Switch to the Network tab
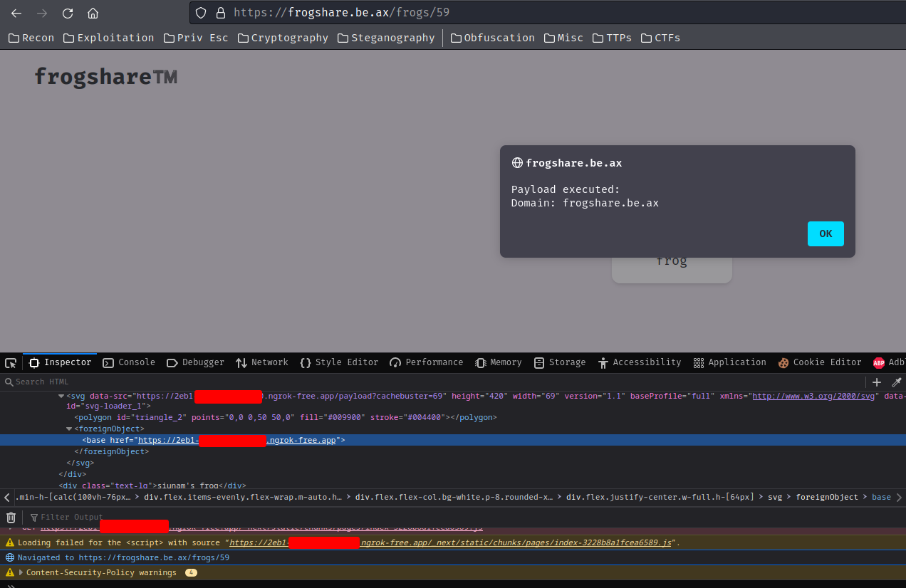The height and width of the screenshot is (588, 906). pos(262,362)
